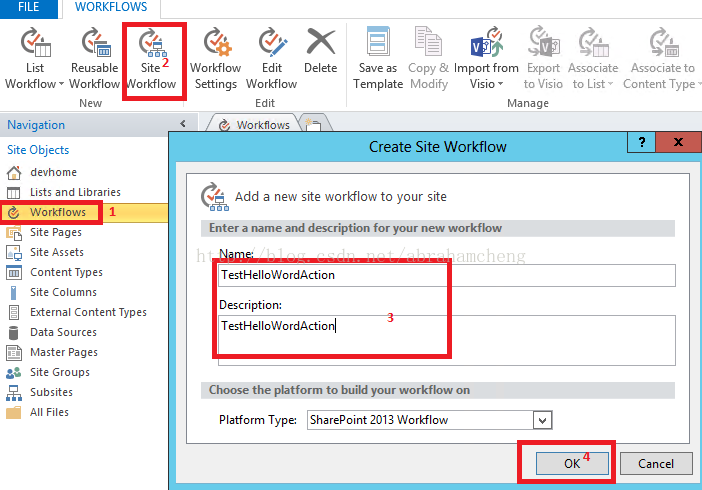Click Save as Template in ribbon
This screenshot has height=490, width=702.
pos(378,59)
